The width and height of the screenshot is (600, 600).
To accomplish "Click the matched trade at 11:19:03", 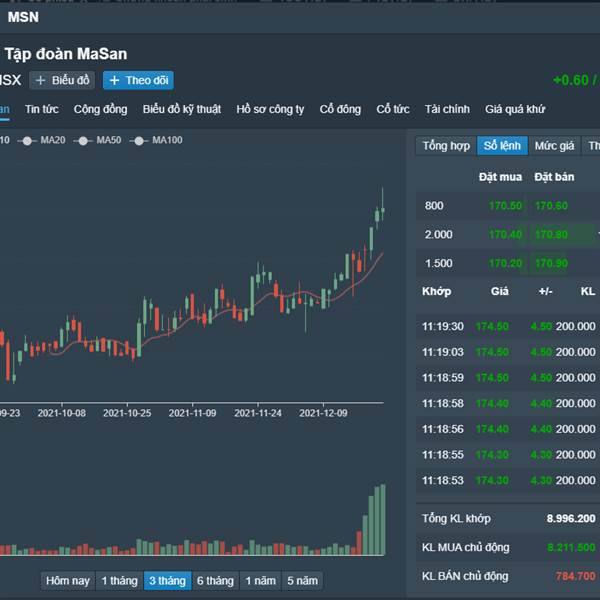I will point(508,352).
